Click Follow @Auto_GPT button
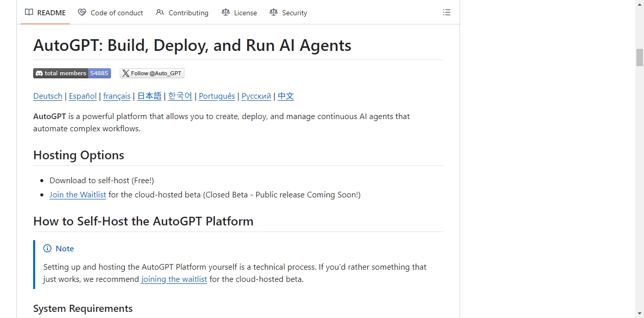 (152, 73)
